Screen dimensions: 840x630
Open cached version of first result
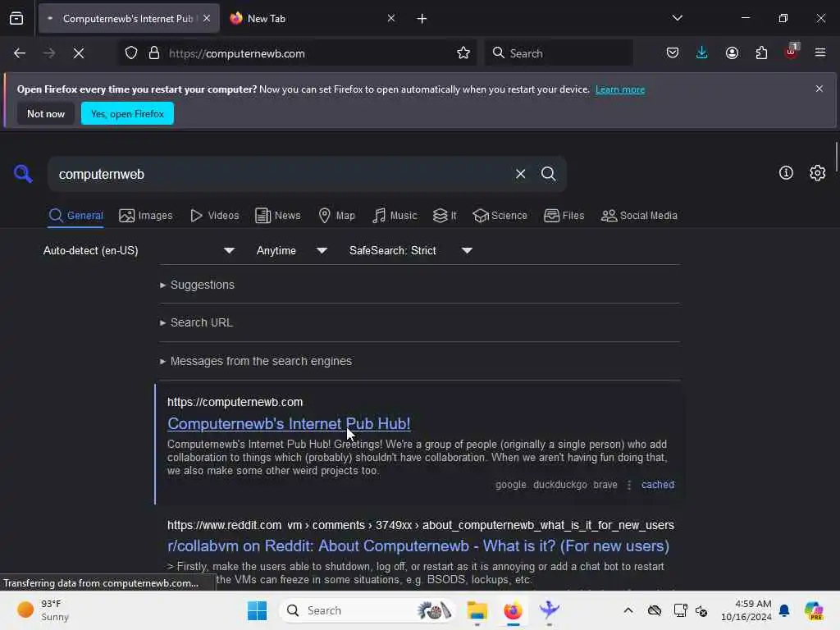pyautogui.click(x=657, y=484)
